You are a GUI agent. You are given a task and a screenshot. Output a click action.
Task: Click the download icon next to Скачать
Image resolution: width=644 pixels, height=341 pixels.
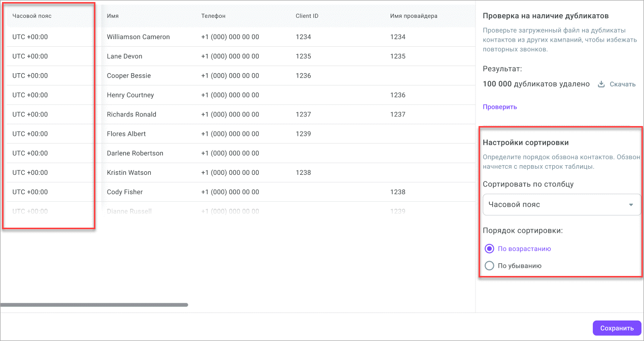coord(601,84)
